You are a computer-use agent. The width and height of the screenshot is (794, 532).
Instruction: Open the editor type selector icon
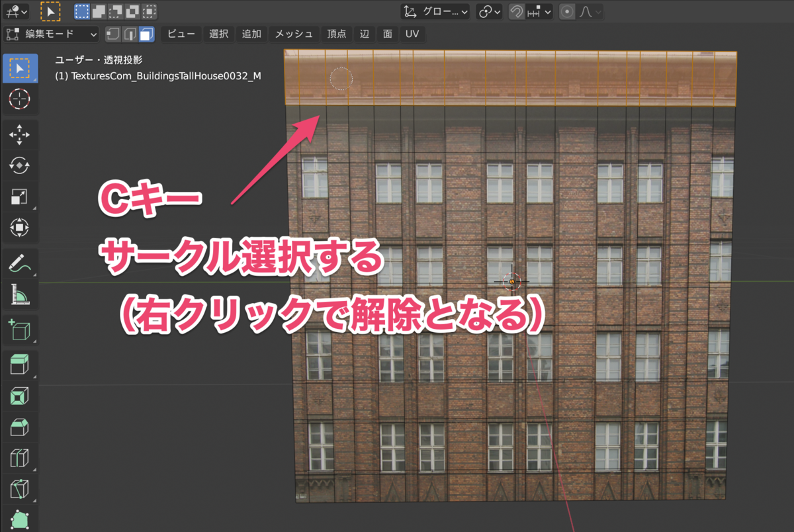click(13, 11)
